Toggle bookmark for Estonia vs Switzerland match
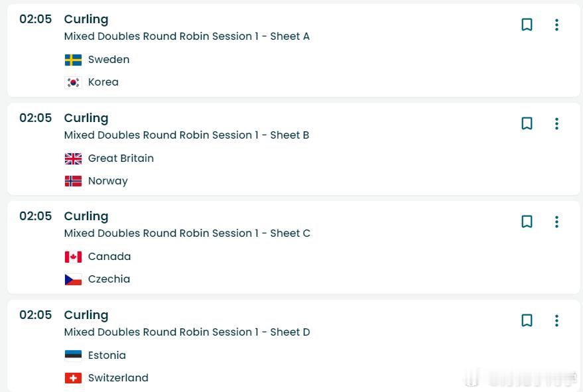The width and height of the screenshot is (583, 392). pos(527,320)
